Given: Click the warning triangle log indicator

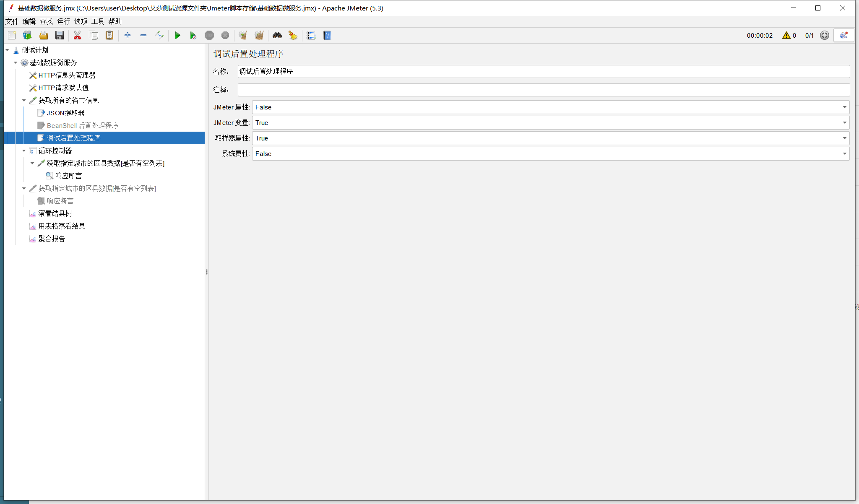Looking at the screenshot, I should point(786,36).
